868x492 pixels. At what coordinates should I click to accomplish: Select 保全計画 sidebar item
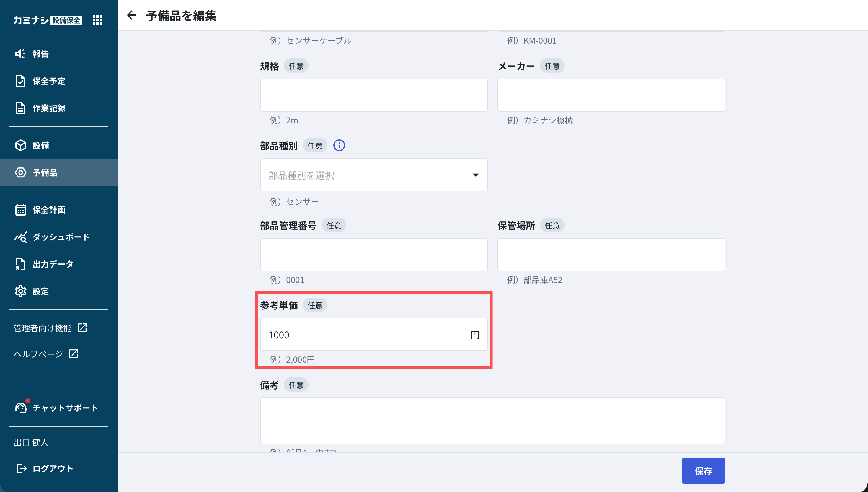49,210
